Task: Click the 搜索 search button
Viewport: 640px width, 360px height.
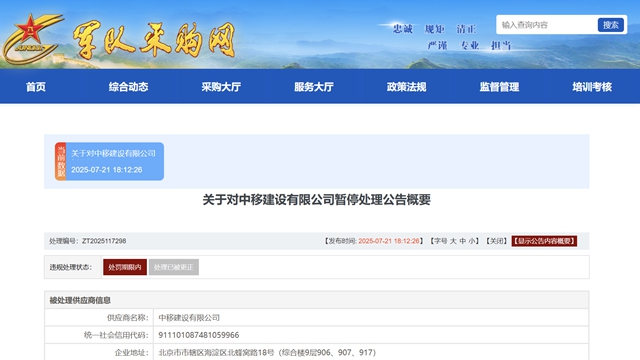Action: (x=611, y=25)
